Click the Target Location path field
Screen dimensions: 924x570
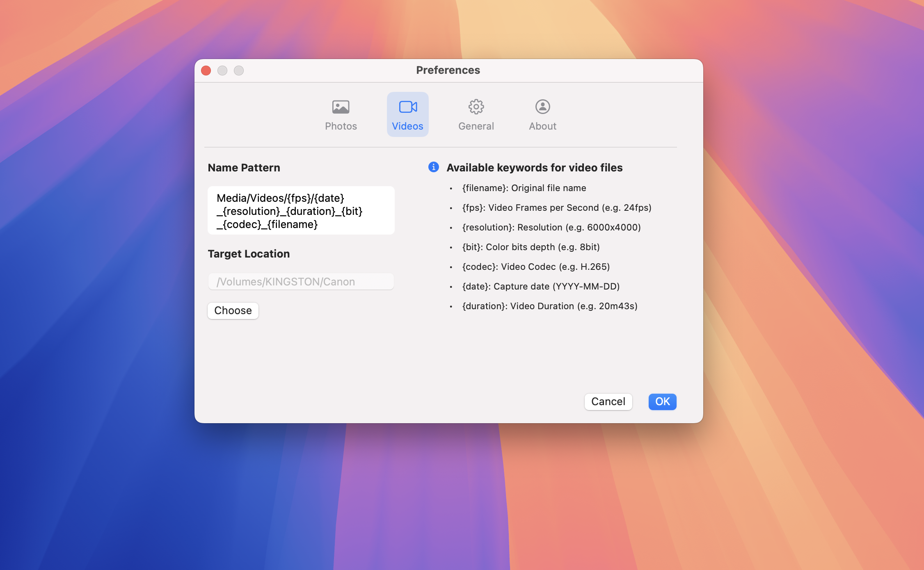[301, 282]
